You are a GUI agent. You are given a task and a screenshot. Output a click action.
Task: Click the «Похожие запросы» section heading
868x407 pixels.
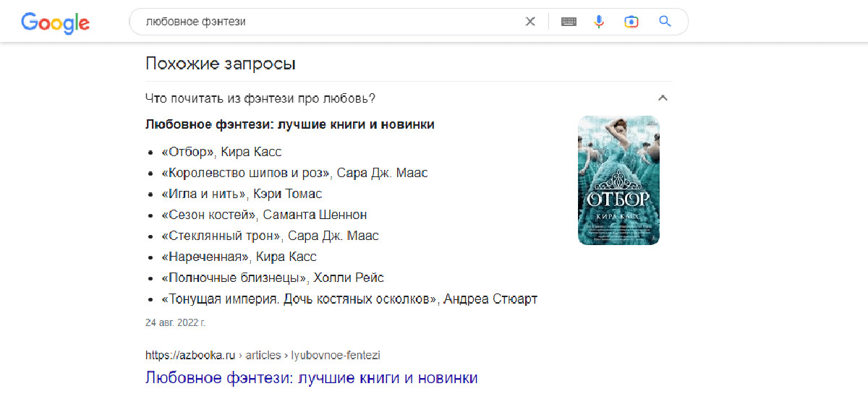click(221, 63)
